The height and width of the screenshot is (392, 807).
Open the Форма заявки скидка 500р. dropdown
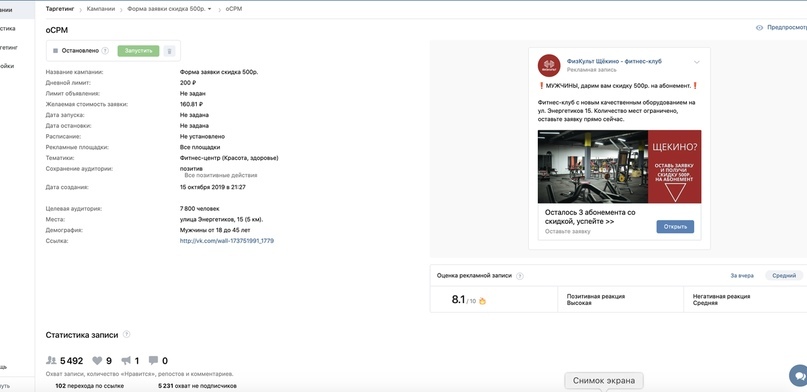pos(169,9)
